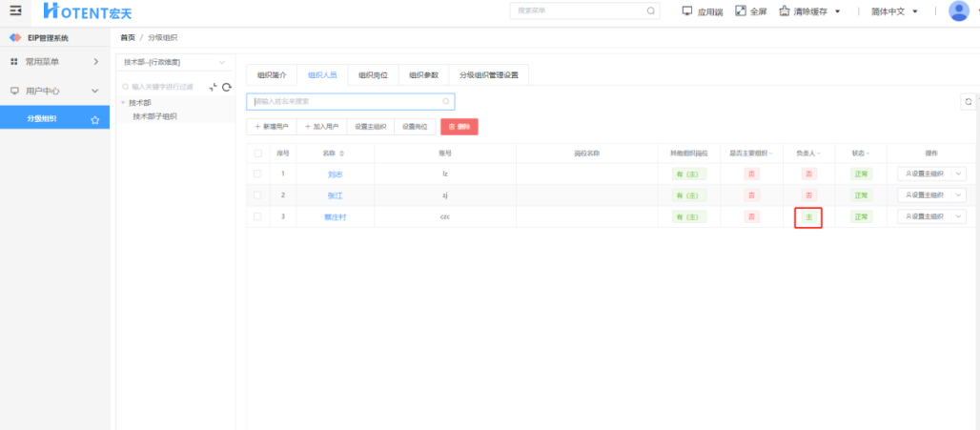The width and height of the screenshot is (980, 430).
Task: Collapse all tree nodes icon
Action: click(x=214, y=88)
